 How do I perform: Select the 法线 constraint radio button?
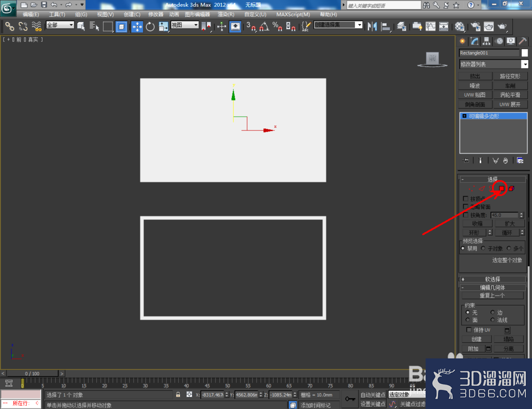point(492,320)
